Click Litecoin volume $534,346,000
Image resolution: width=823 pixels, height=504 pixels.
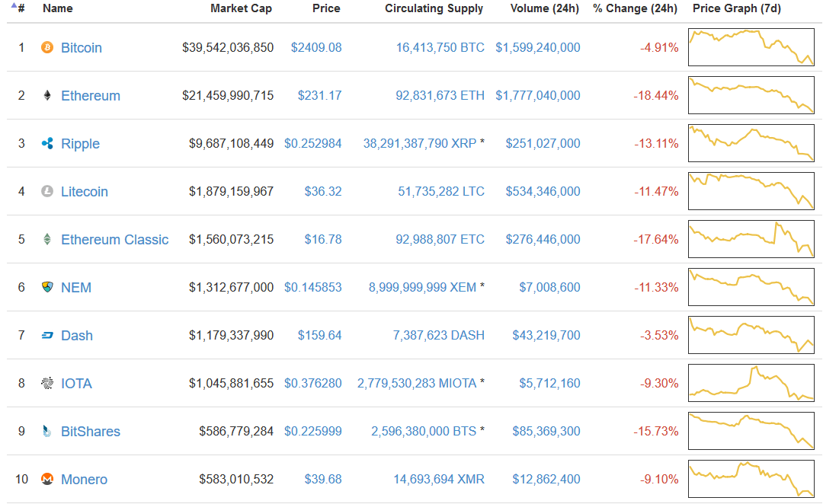543,191
